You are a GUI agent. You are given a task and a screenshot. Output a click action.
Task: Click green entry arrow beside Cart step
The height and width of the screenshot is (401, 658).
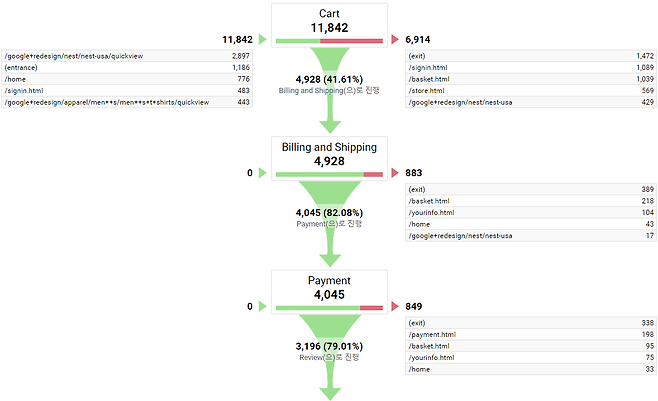[x=263, y=39]
